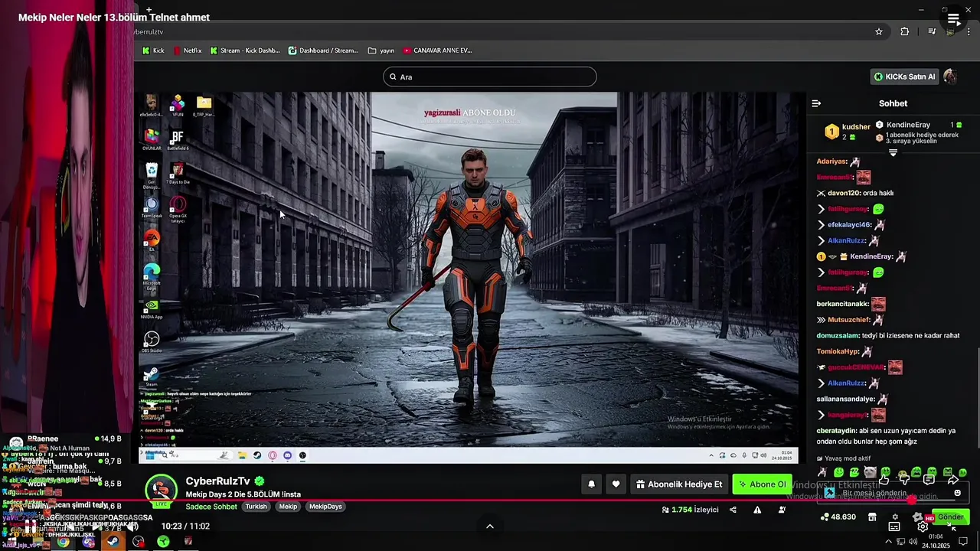This screenshot has width=980, height=551.
Task: Click Abonelik Hediye Et button
Action: [678, 484]
